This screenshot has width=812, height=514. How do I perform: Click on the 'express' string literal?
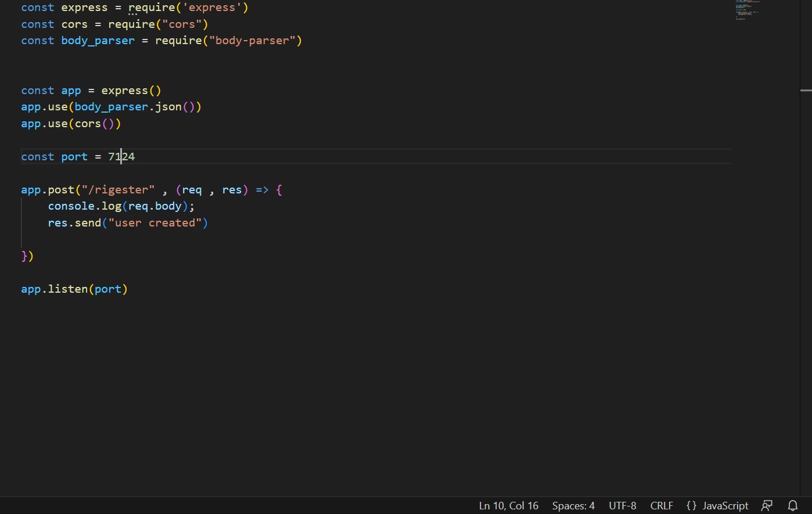coord(212,8)
